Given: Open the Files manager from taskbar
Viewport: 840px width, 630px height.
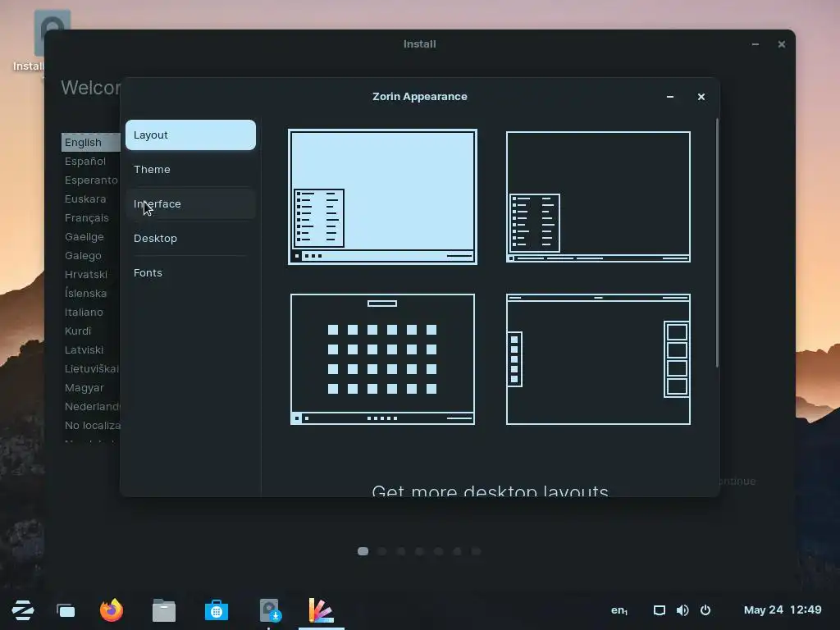Looking at the screenshot, I should pyautogui.click(x=164, y=610).
